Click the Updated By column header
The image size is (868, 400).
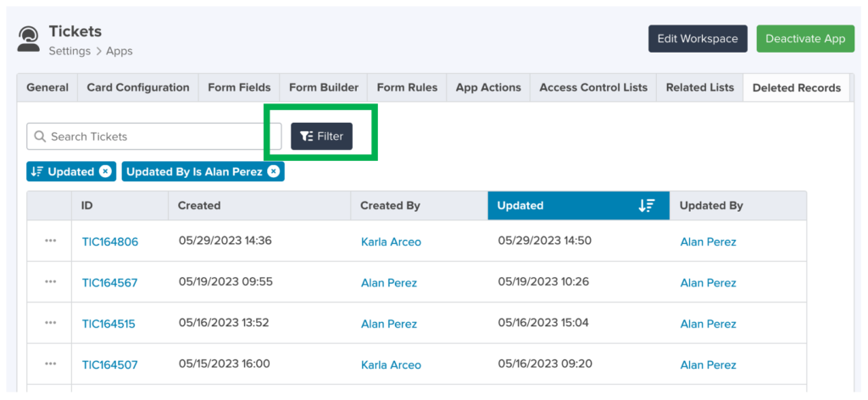(738, 205)
